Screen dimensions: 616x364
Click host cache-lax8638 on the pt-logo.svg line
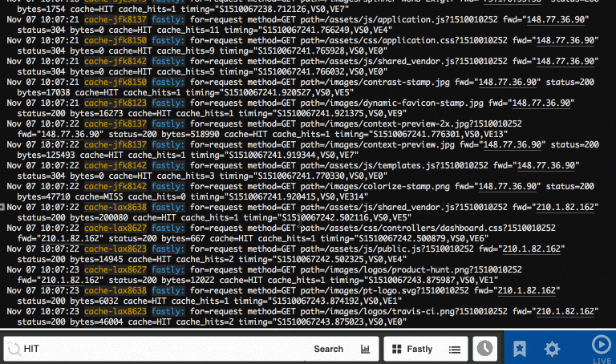point(115,290)
